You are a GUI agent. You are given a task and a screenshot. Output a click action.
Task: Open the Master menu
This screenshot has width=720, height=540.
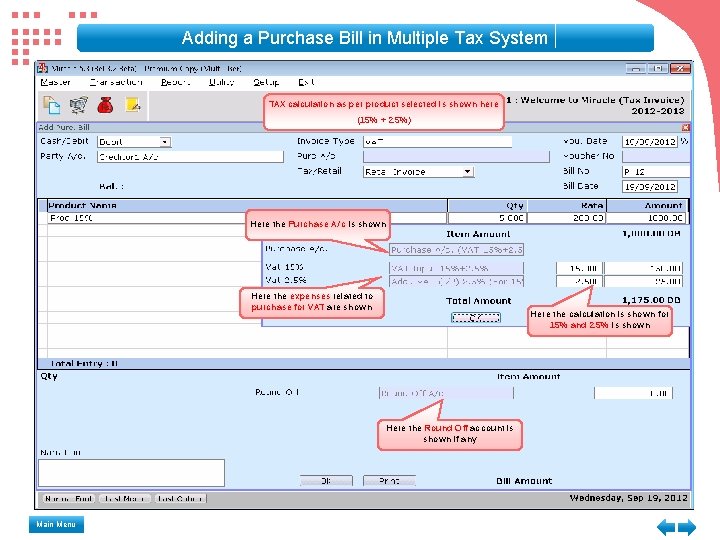56,82
